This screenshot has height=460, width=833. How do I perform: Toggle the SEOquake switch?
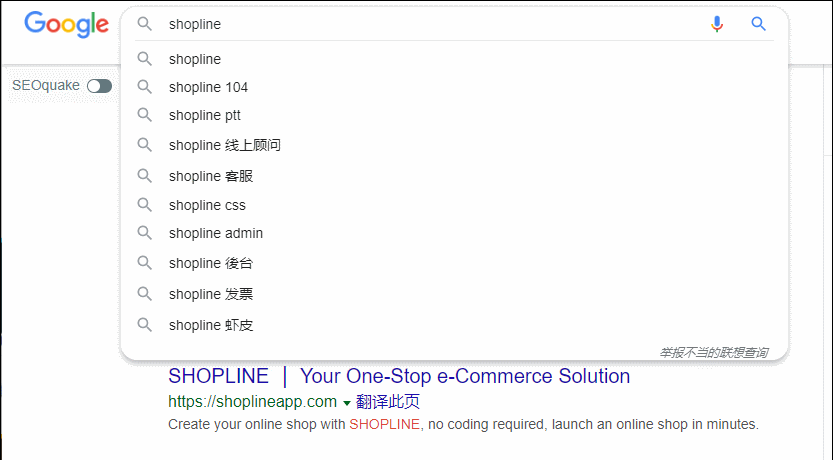click(99, 86)
